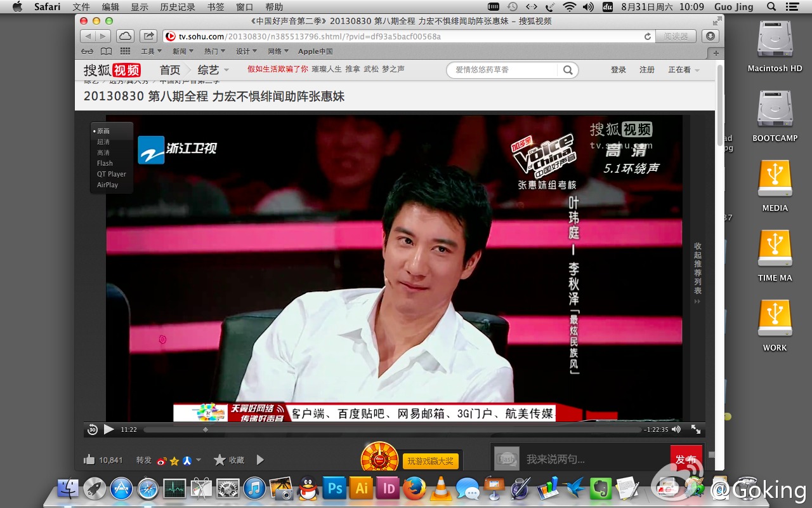
Task: Click the 登录 link
Action: (619, 70)
